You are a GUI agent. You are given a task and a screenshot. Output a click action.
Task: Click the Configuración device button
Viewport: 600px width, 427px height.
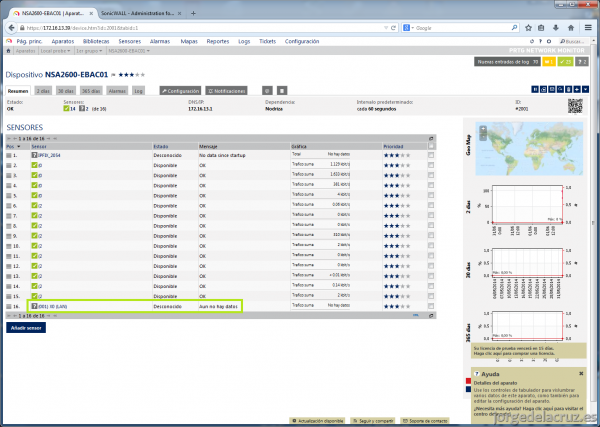pos(180,91)
